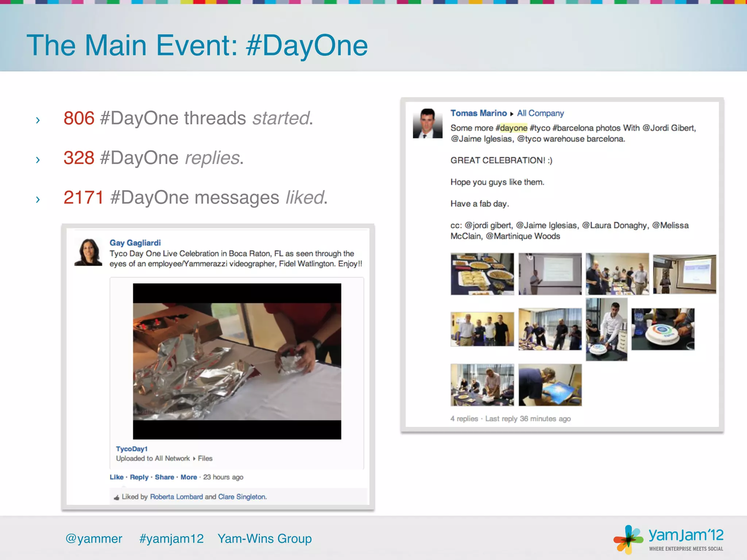This screenshot has height=560, width=747.
Task: Open the Tyco cake close-up thumbnail
Action: pyautogui.click(x=663, y=329)
